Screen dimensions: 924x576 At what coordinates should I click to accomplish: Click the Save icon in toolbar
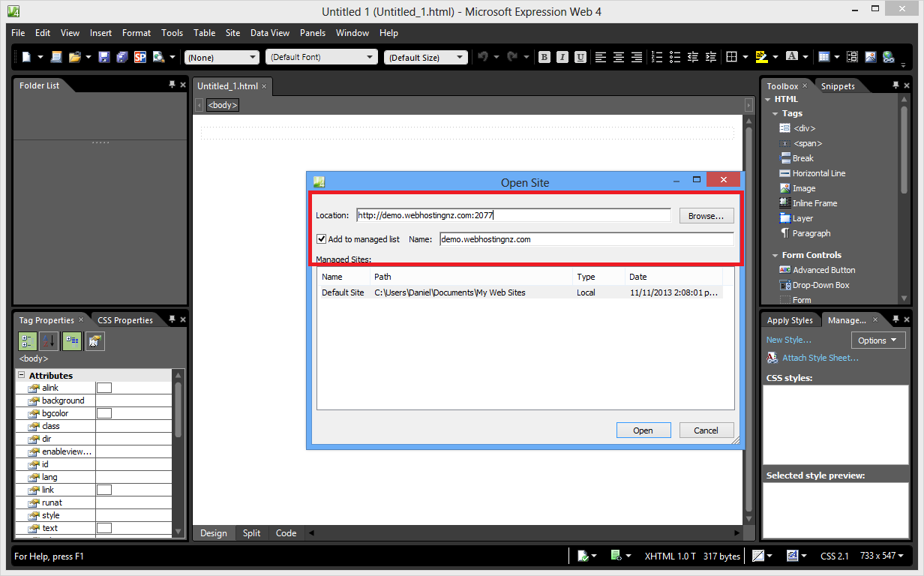click(x=103, y=57)
